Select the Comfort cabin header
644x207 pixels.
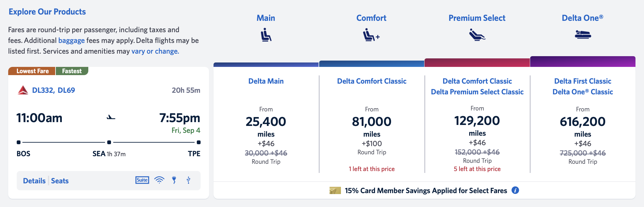click(x=371, y=18)
